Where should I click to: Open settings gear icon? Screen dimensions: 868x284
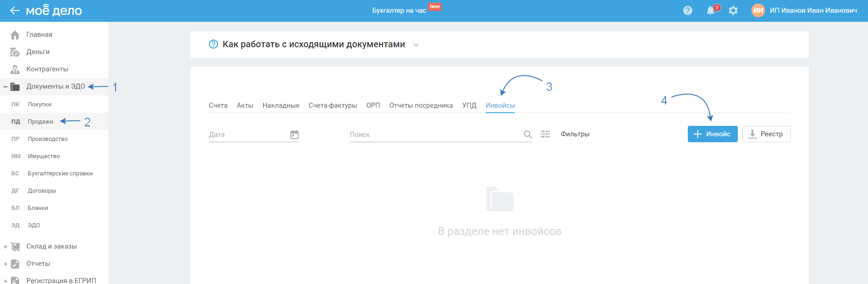pyautogui.click(x=733, y=10)
